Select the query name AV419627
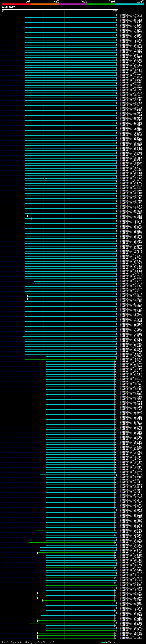 8,7
